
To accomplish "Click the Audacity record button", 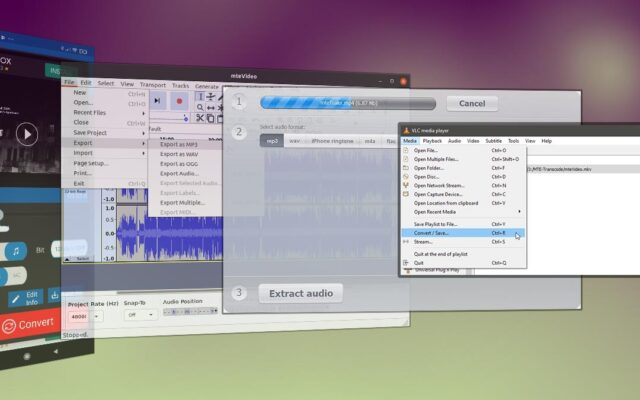I will [x=179, y=101].
